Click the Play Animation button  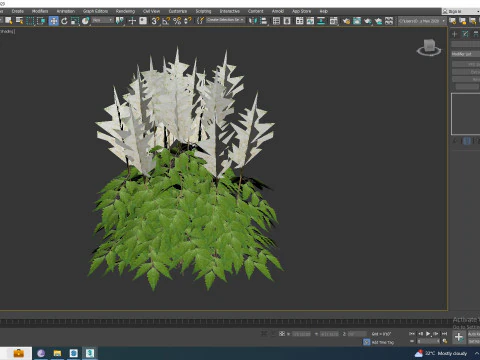[x=428, y=333]
